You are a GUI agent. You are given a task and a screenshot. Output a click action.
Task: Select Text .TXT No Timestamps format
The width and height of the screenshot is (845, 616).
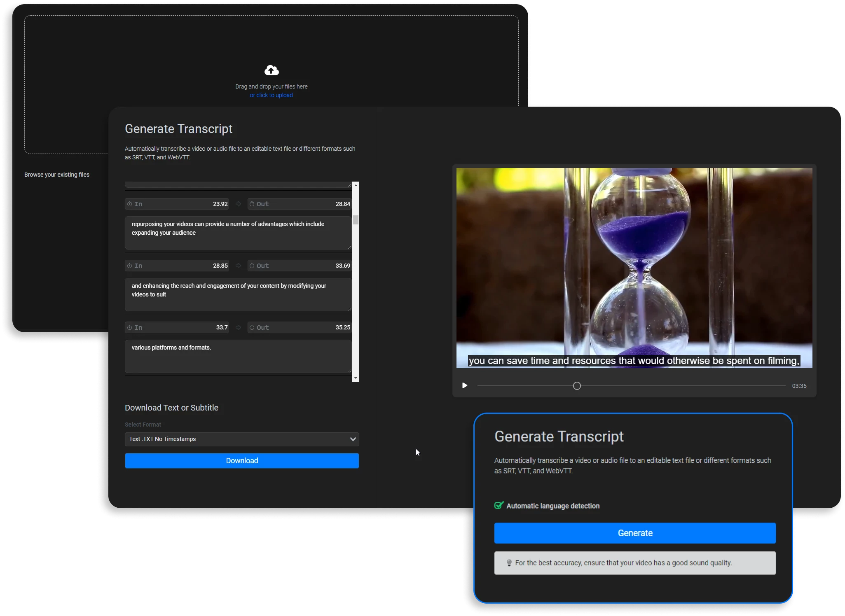click(242, 439)
